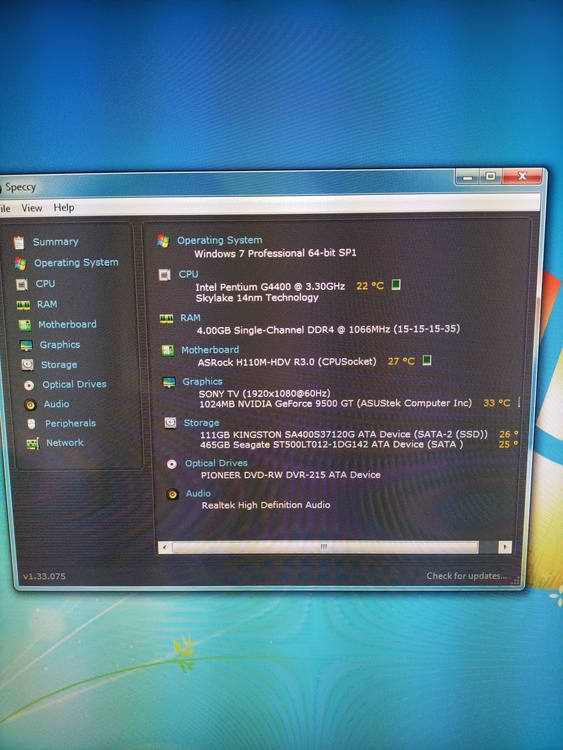The image size is (563, 750).
Task: Open the Operating System heading in summary
Action: [220, 240]
